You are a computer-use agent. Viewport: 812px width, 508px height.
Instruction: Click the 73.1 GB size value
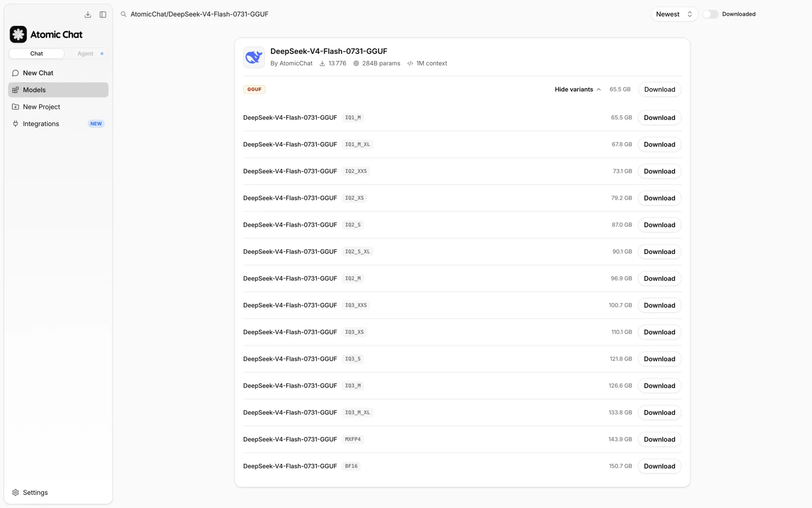[x=623, y=172]
